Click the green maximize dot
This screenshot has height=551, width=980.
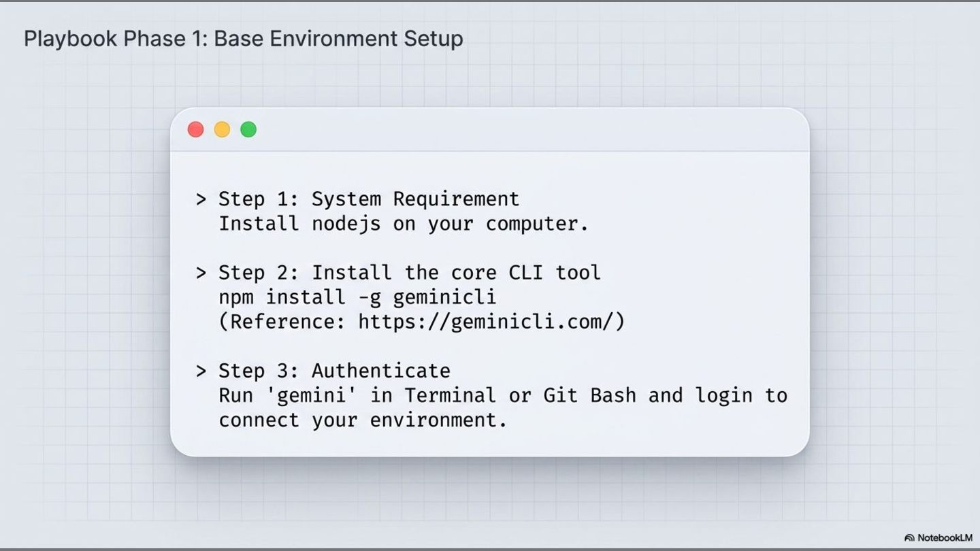pyautogui.click(x=248, y=129)
